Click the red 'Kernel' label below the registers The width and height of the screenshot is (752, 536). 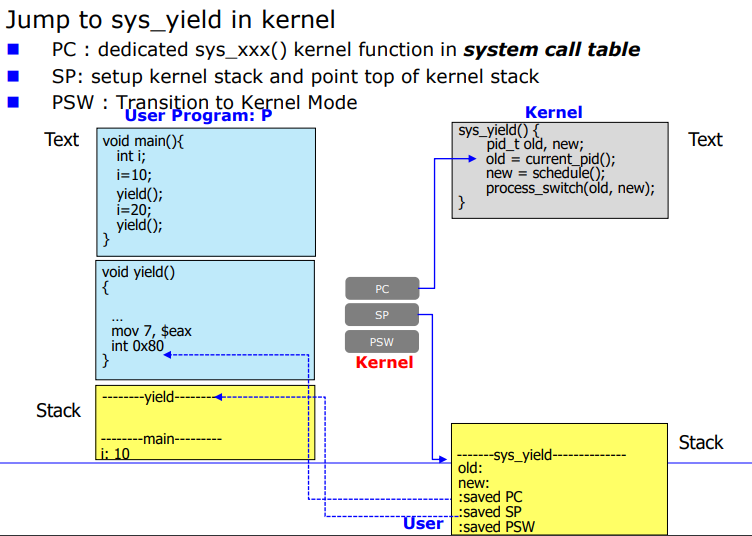384,362
